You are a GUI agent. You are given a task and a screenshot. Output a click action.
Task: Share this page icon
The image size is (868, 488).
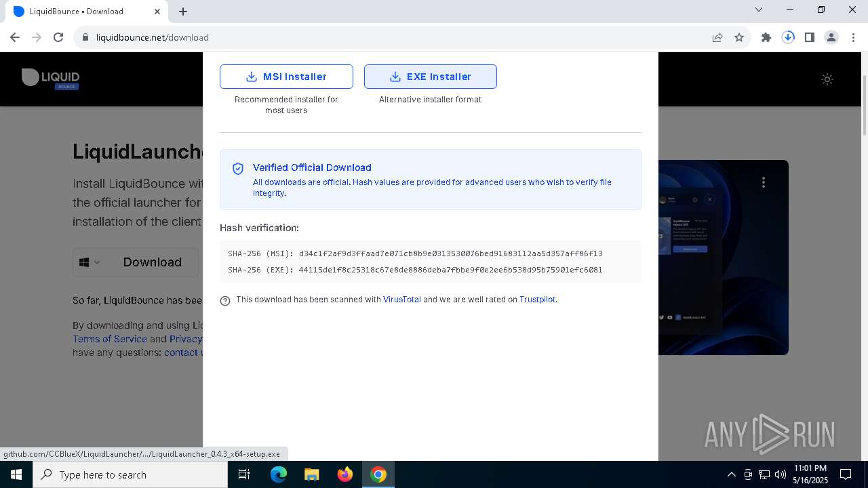coord(717,37)
